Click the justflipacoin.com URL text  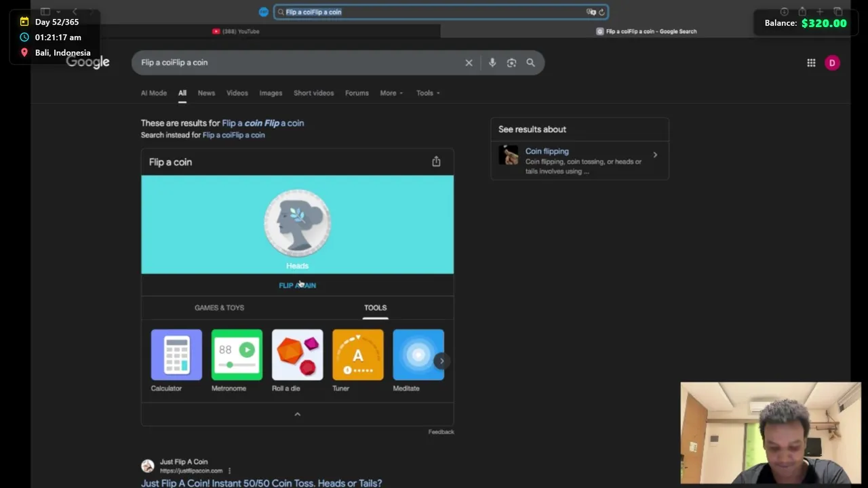coord(191,470)
